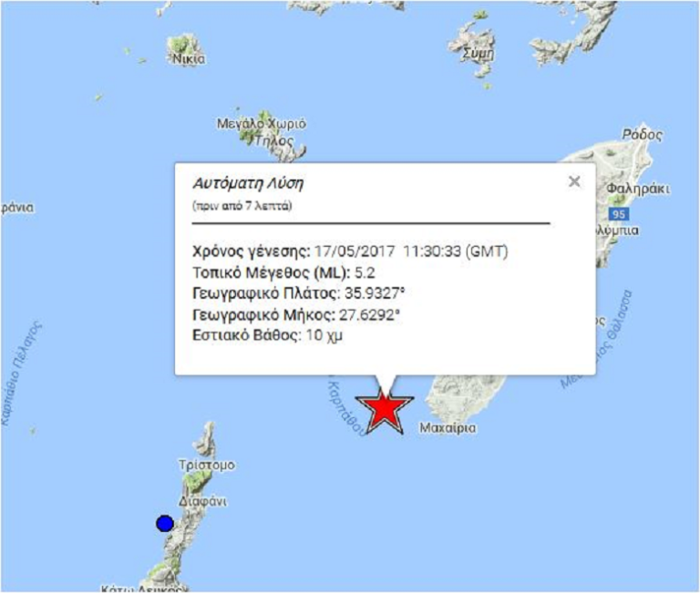Close the Αυτόματη Λύση info popup

click(x=573, y=181)
